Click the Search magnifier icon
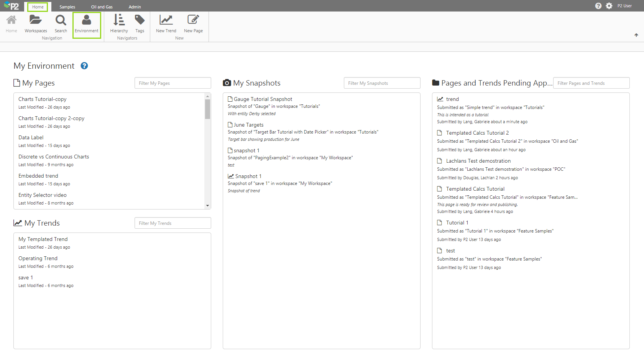This screenshot has height=353, width=644. 61,20
